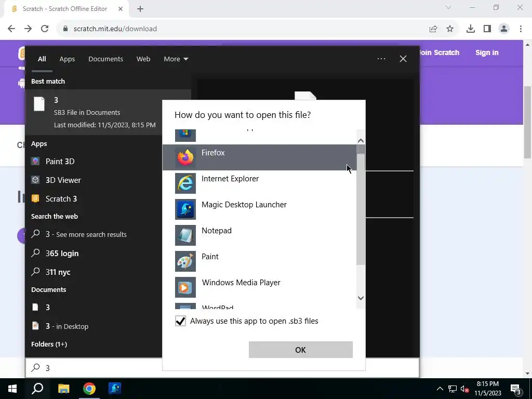Click the Join Scratch link

click(440, 52)
